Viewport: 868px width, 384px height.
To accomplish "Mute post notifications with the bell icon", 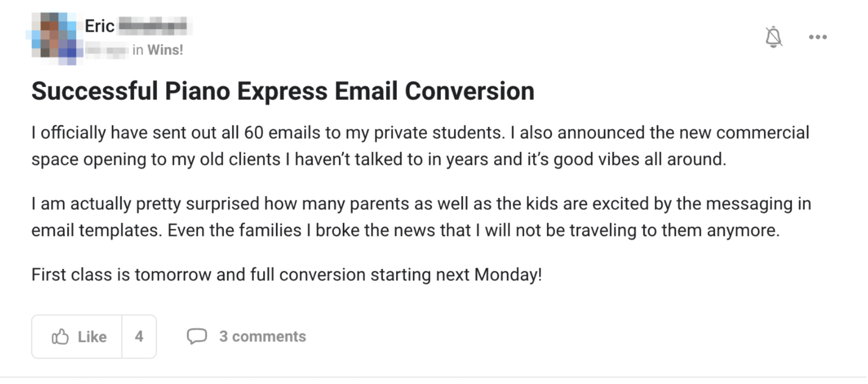I will 773,37.
